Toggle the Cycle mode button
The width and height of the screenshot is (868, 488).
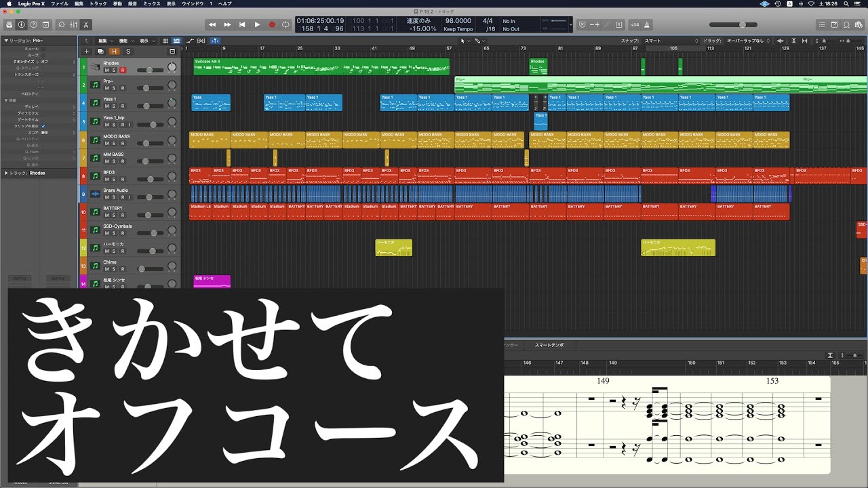click(x=286, y=24)
